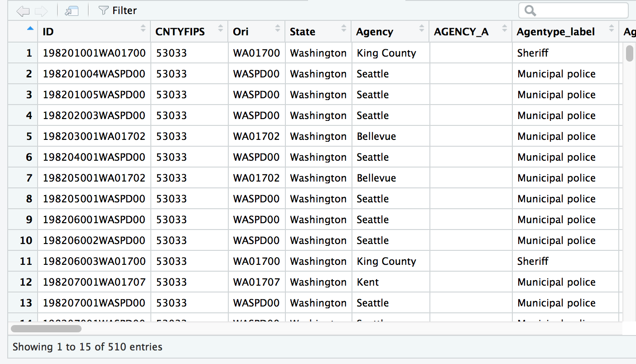
Task: Sort the AGENCY_A column
Action: click(505, 29)
